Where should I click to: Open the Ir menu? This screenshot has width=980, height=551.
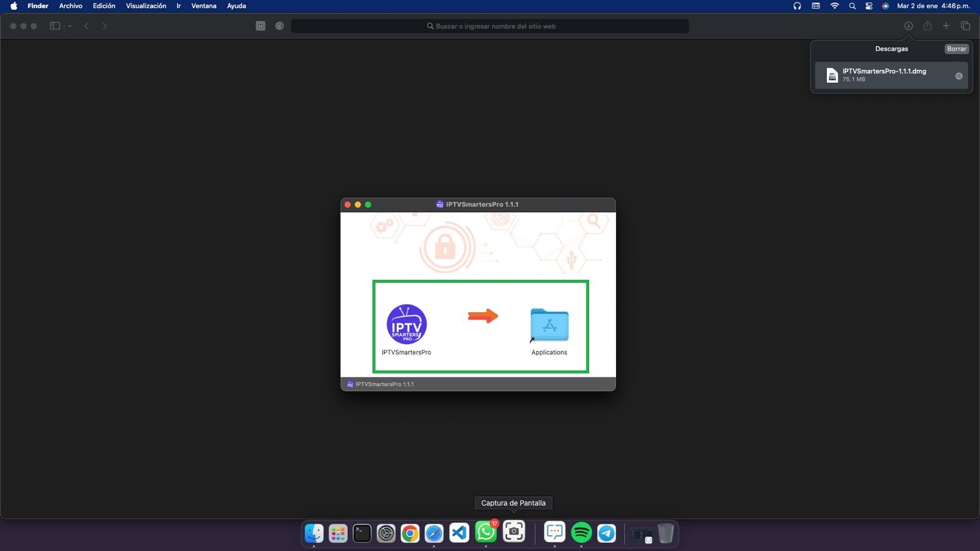point(179,6)
